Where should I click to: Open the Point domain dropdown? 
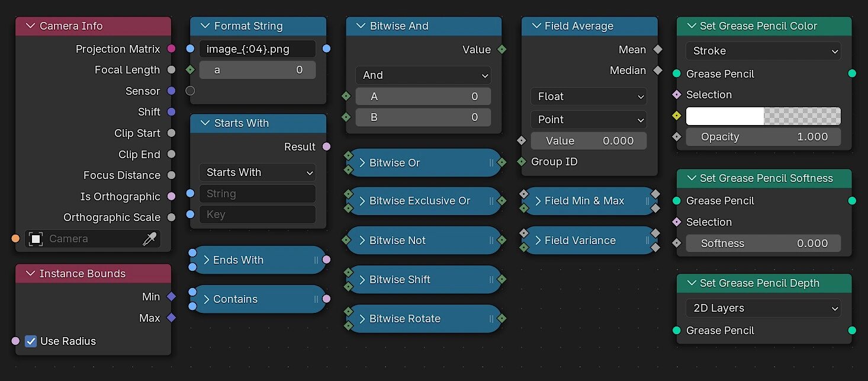point(589,120)
